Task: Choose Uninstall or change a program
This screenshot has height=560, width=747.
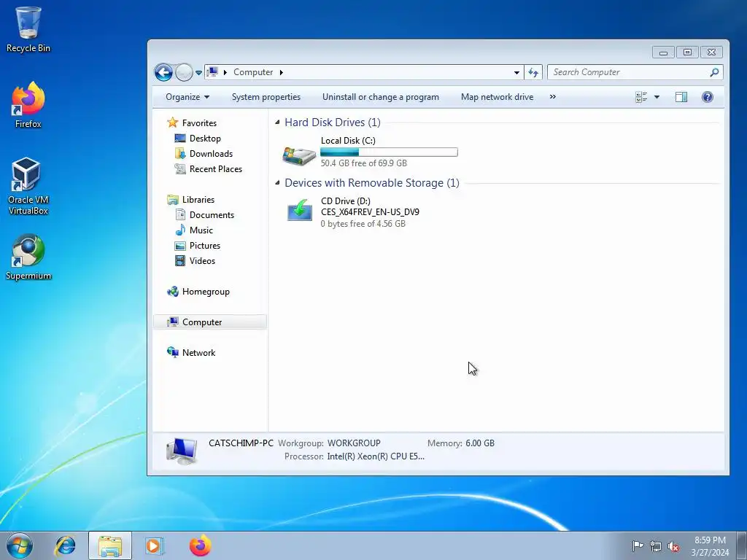Action: [381, 97]
